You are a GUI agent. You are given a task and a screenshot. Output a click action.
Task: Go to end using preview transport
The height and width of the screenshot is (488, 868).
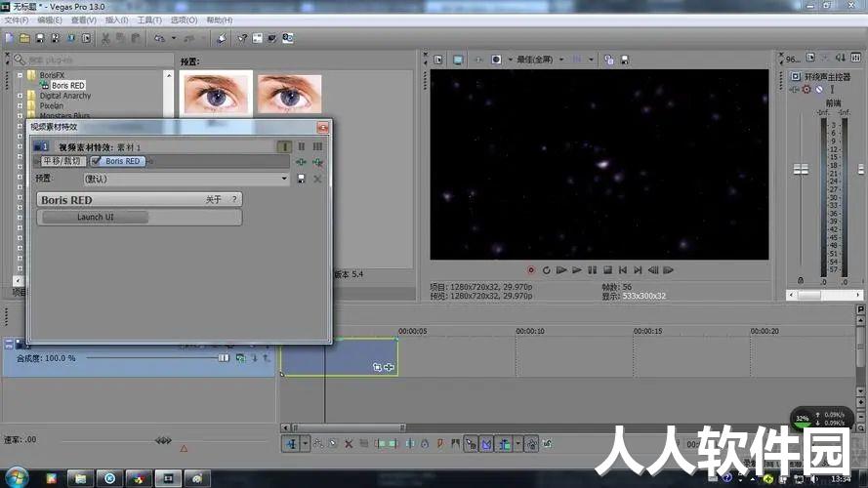[638, 270]
